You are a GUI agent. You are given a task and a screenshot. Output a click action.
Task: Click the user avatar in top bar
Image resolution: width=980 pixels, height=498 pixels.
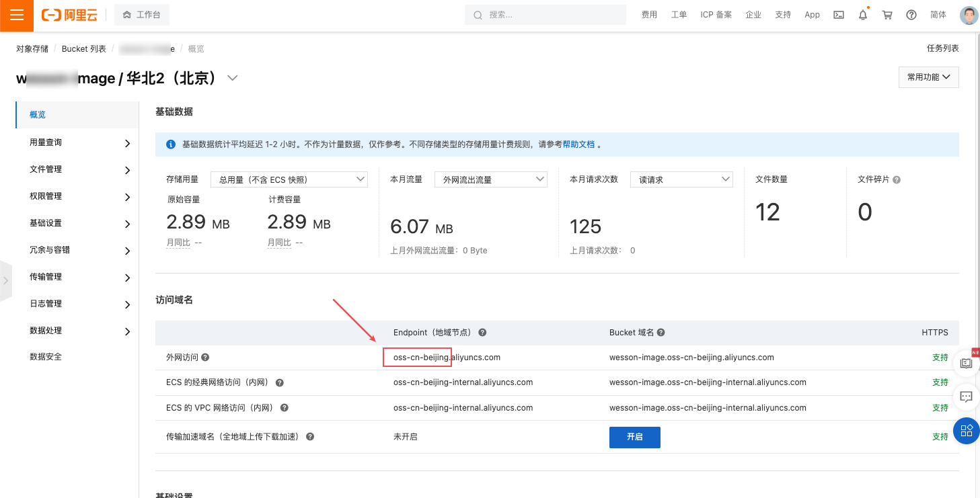(969, 15)
